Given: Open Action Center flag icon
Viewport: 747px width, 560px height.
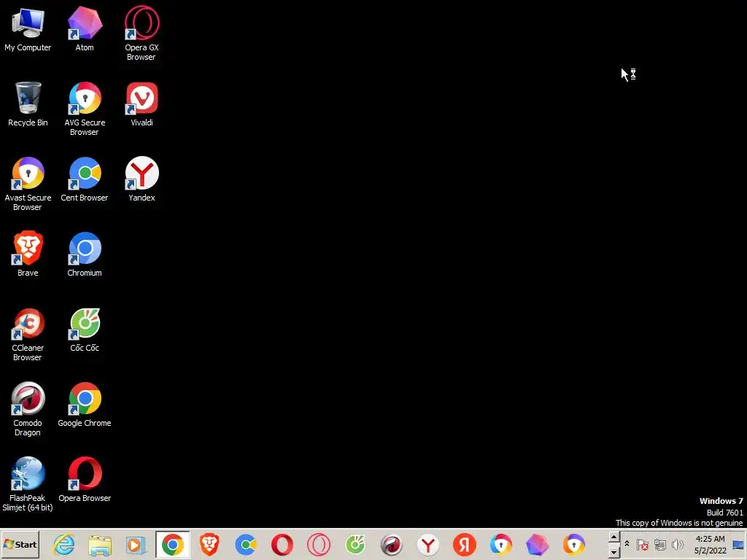Looking at the screenshot, I should pyautogui.click(x=642, y=544).
